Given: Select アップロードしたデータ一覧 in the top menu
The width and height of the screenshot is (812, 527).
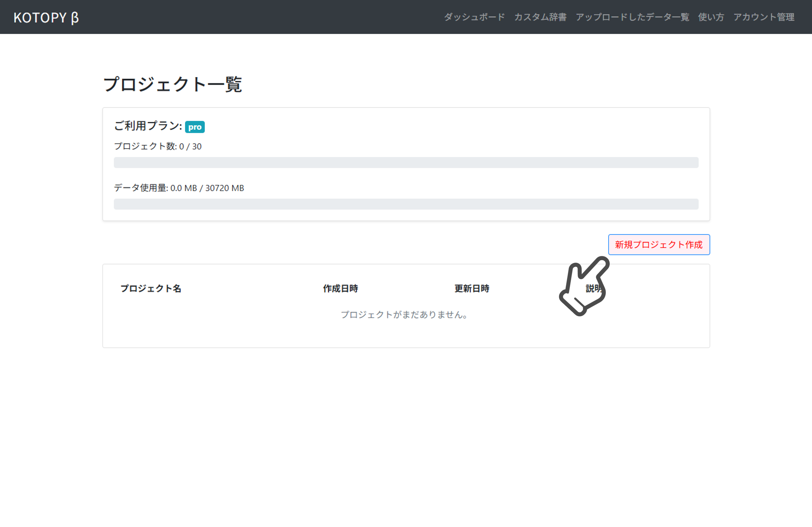Looking at the screenshot, I should 632,17.
